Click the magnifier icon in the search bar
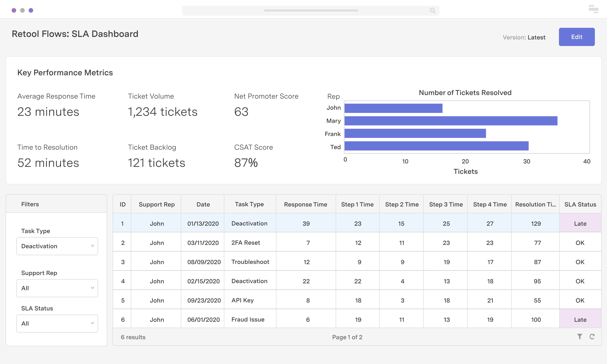This screenshot has height=364, width=607. click(x=432, y=10)
